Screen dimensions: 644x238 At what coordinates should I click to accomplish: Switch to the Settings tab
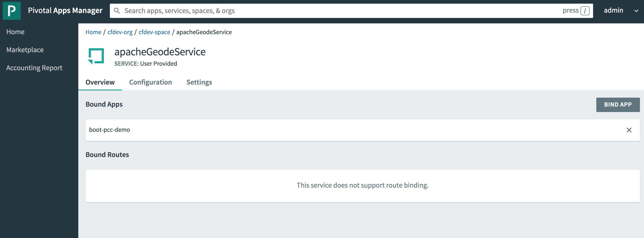tap(199, 82)
